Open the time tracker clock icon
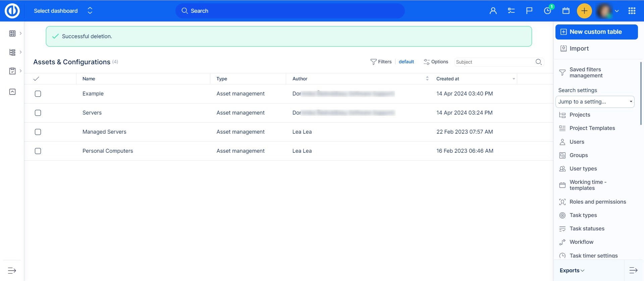The width and height of the screenshot is (644, 281). click(x=547, y=11)
